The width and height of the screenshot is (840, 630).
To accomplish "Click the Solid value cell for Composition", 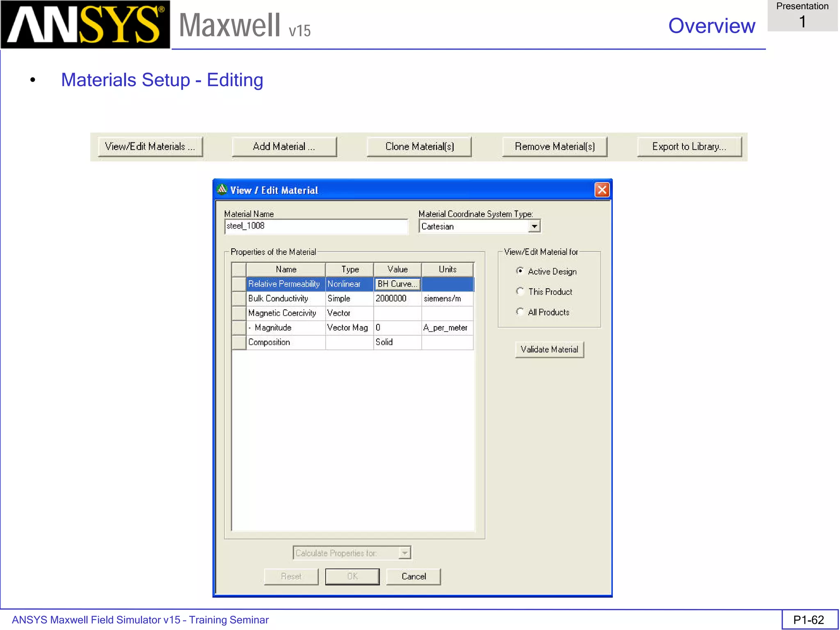I will tap(397, 342).
